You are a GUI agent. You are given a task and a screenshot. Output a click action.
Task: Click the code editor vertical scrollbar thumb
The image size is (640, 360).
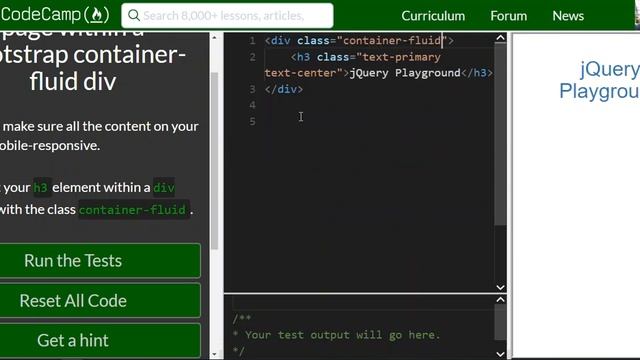[x=500, y=134]
